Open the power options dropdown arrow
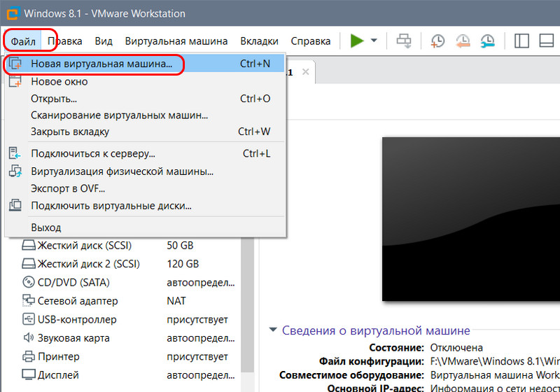560x392 pixels. coord(374,41)
